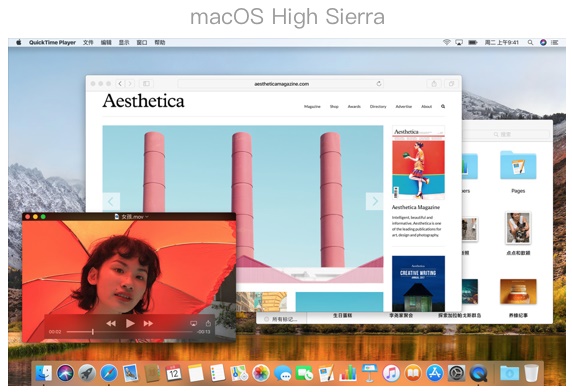This screenshot has height=392, width=572.
Task: Open Calendar icon showing 12
Action: (x=174, y=373)
